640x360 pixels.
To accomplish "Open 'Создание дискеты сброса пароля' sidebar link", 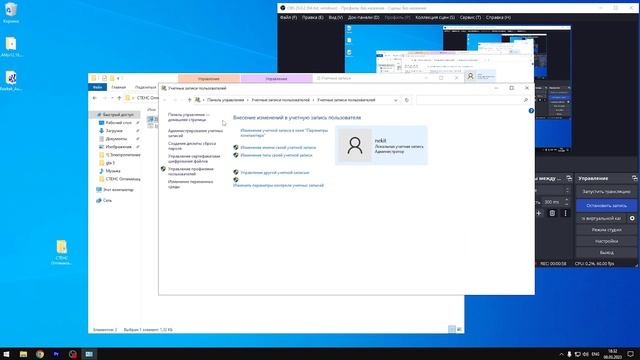I will pyautogui.click(x=192, y=146).
